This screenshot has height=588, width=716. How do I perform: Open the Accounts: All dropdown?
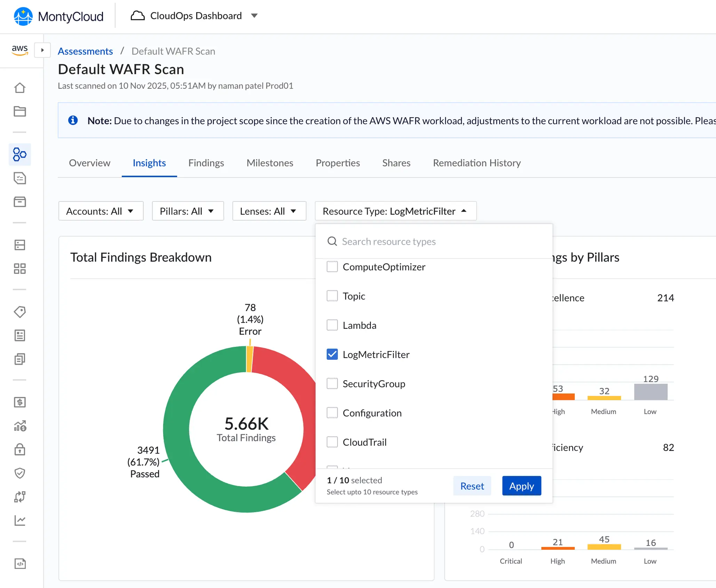(101, 211)
